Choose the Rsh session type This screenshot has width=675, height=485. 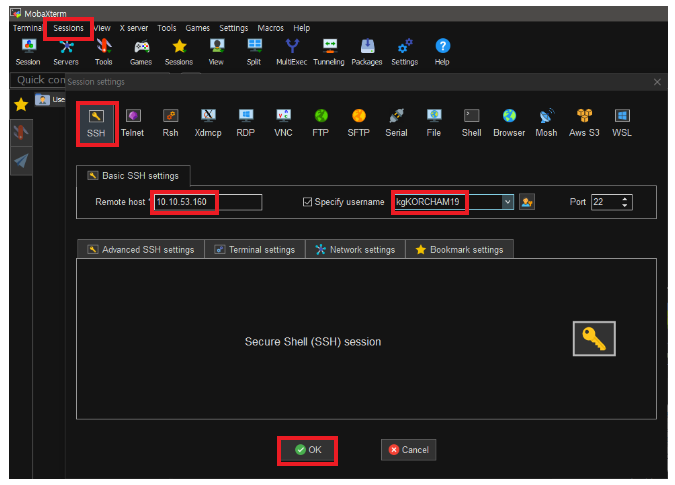[170, 123]
